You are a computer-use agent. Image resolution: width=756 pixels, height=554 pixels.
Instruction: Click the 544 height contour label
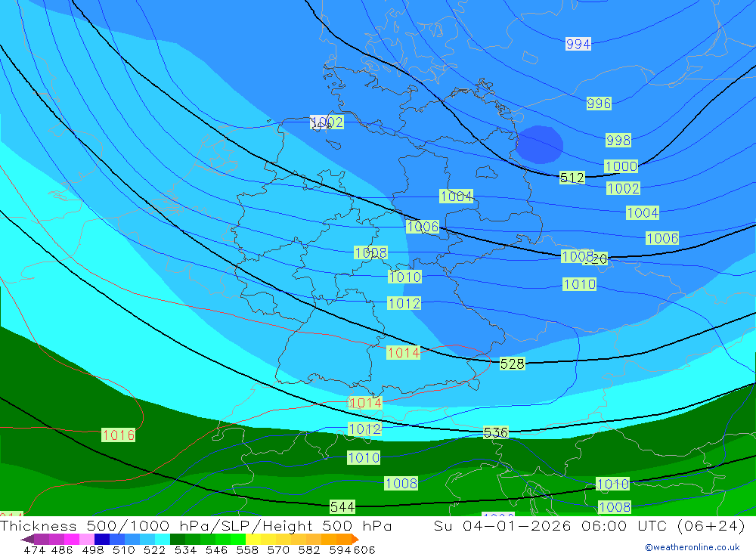[x=342, y=506]
